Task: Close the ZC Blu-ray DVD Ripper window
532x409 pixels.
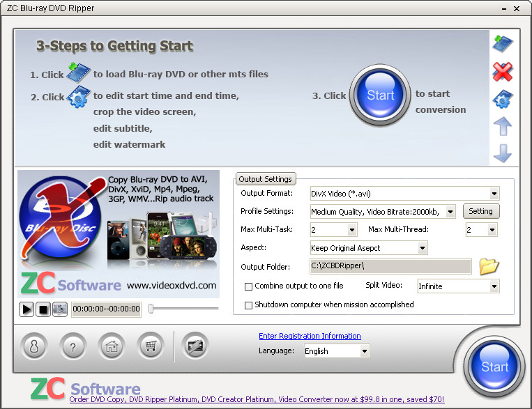Action: (x=517, y=9)
